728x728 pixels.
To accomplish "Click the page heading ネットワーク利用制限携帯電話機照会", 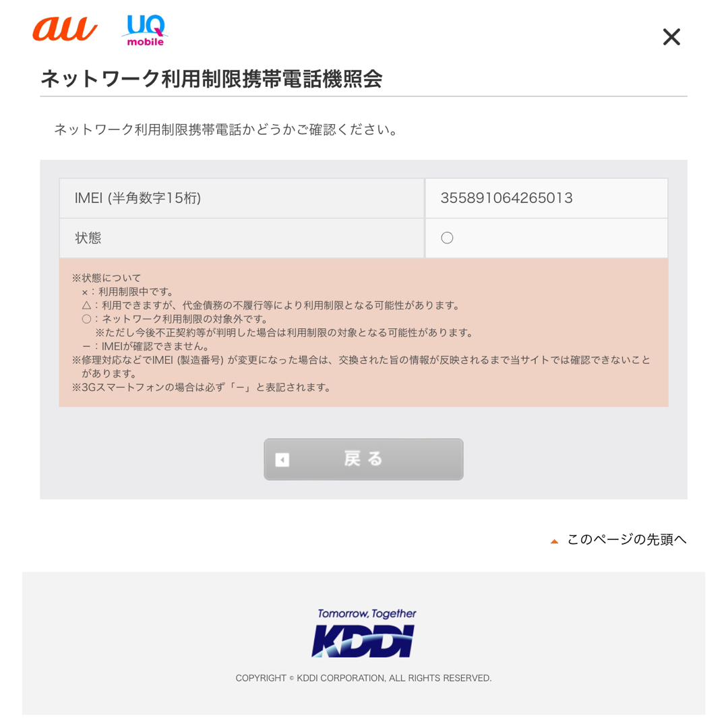I will [212, 78].
